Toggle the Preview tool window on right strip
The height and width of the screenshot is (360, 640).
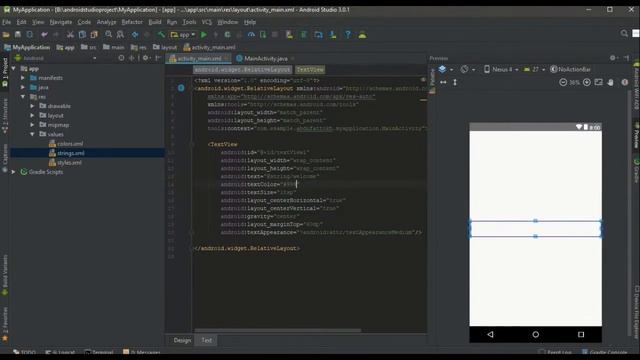click(636, 135)
